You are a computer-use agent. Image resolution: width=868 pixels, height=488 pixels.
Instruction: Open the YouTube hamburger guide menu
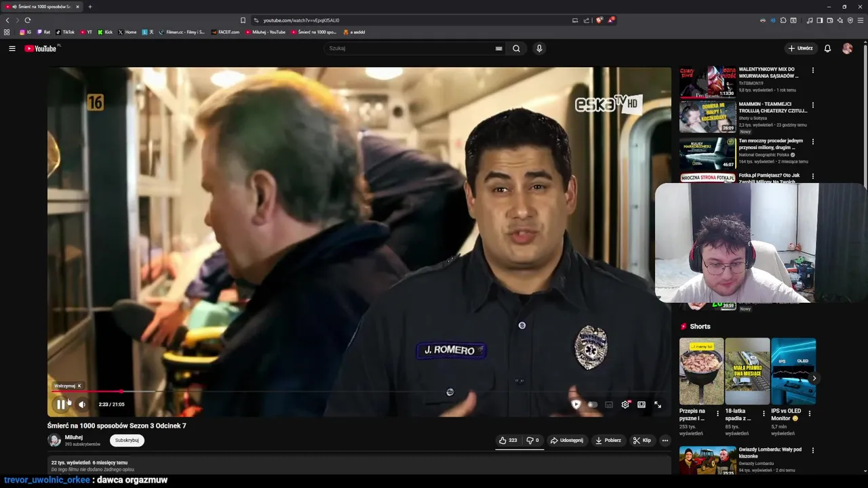[12, 48]
